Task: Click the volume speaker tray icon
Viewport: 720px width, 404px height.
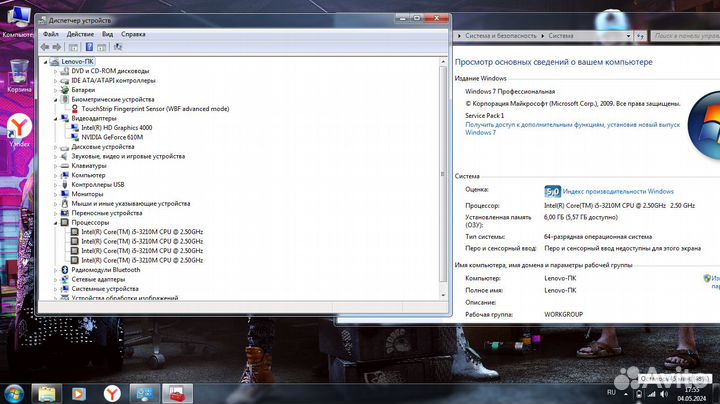Action: pos(664,394)
